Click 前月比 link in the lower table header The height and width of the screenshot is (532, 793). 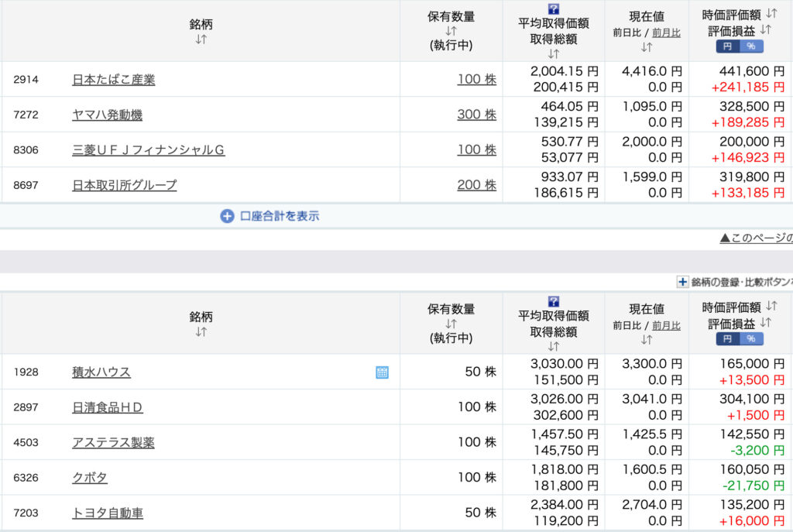[x=666, y=326]
